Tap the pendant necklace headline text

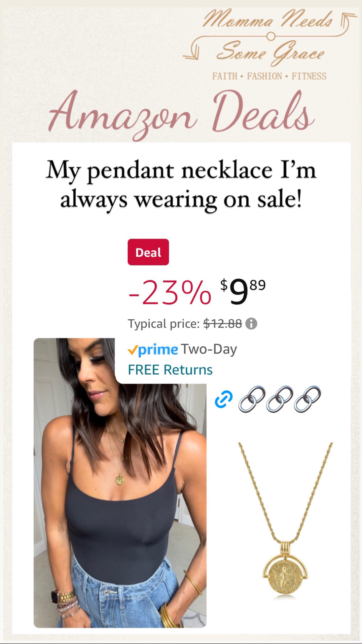coord(181,185)
